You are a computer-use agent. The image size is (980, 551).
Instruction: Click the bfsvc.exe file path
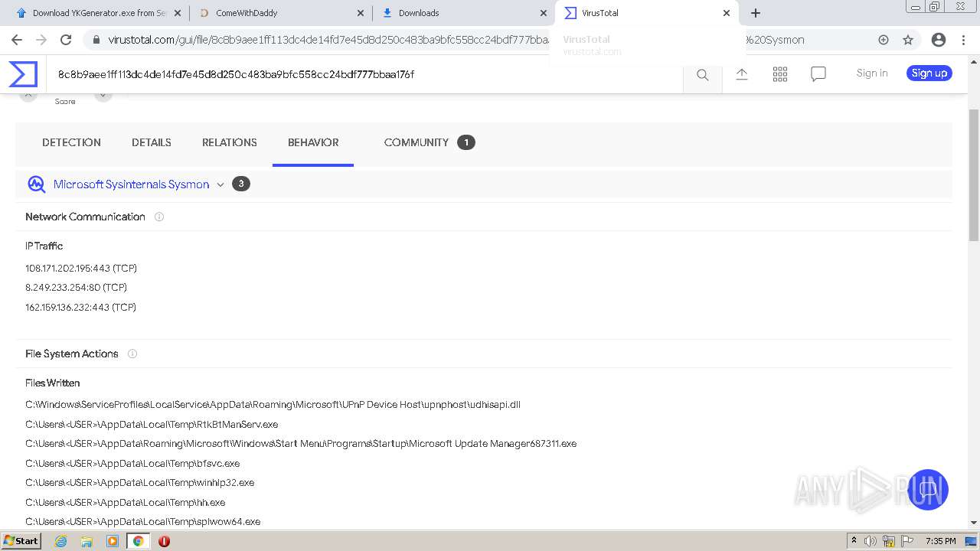click(x=132, y=463)
